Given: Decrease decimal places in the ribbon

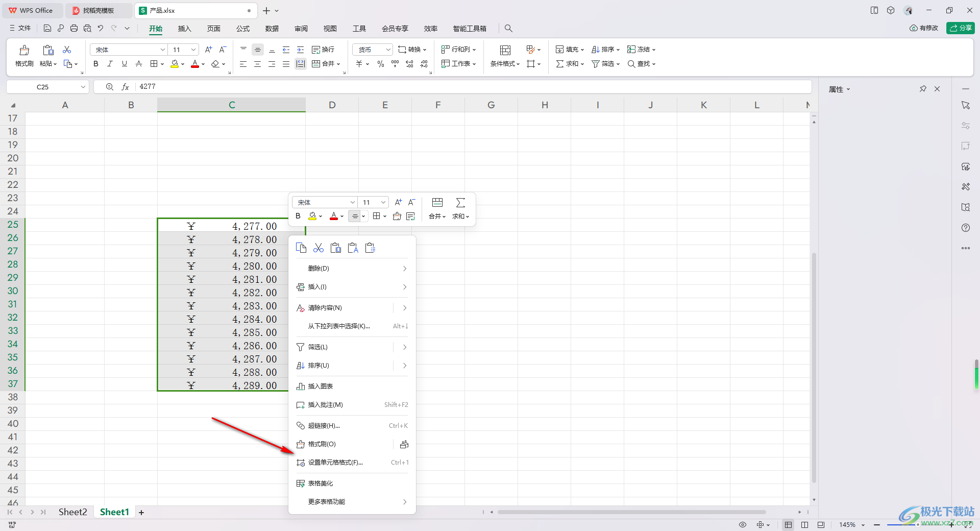Looking at the screenshot, I should [x=424, y=64].
